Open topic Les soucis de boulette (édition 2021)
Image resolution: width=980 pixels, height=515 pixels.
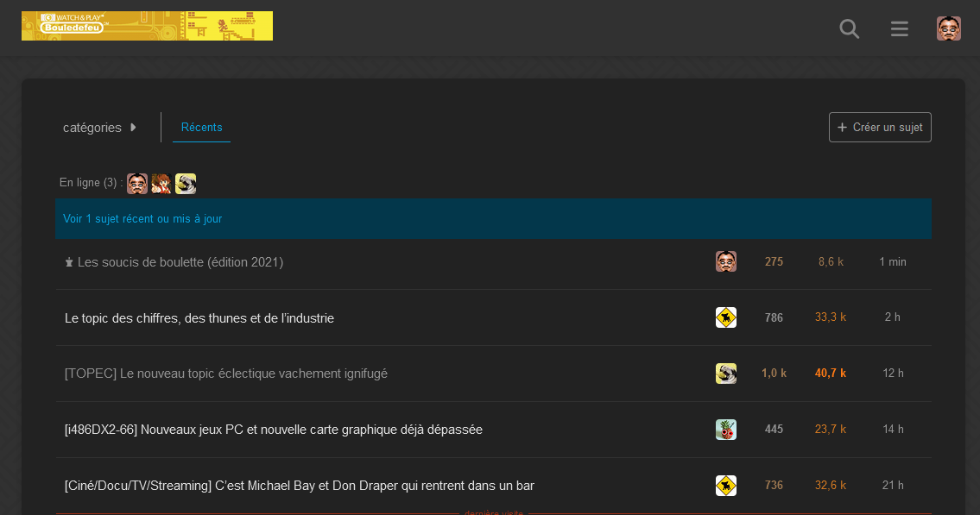(180, 262)
